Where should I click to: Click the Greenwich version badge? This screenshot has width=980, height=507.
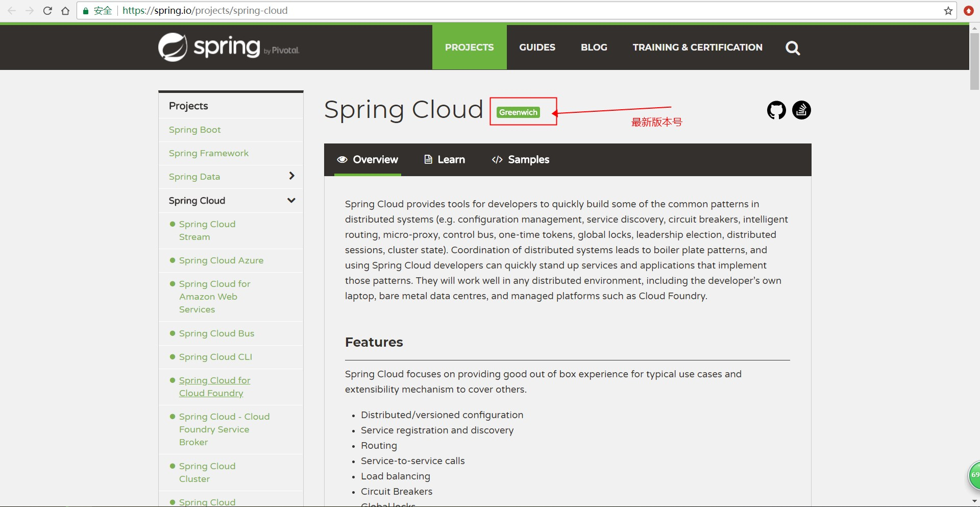click(x=518, y=112)
